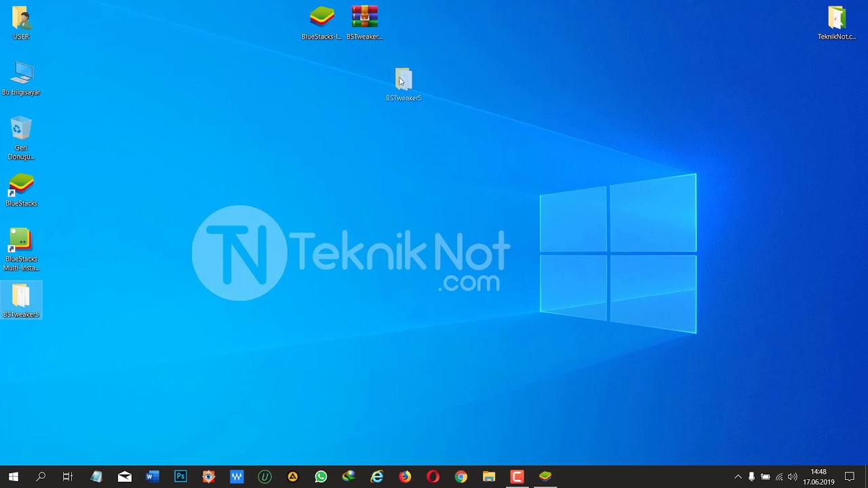Screen dimensions: 868x488
Task: Open Internet Download Manager taskbar icon
Action: point(349,476)
